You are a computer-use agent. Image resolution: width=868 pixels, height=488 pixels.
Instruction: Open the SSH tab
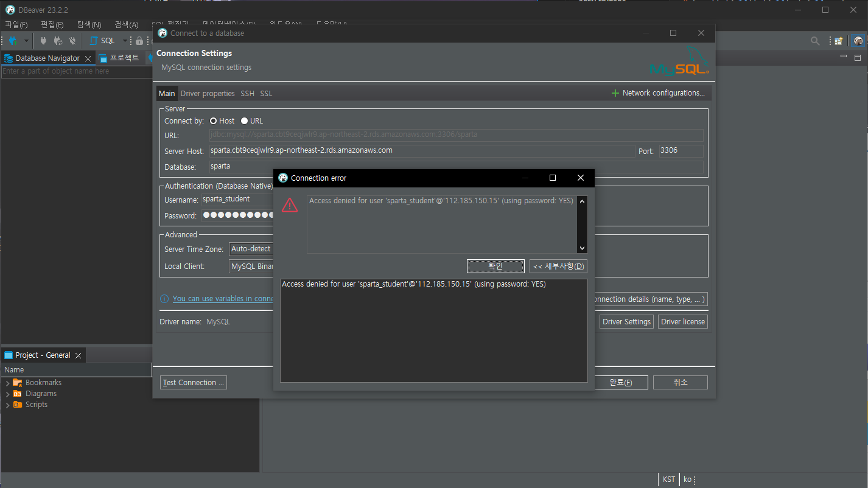tap(247, 93)
